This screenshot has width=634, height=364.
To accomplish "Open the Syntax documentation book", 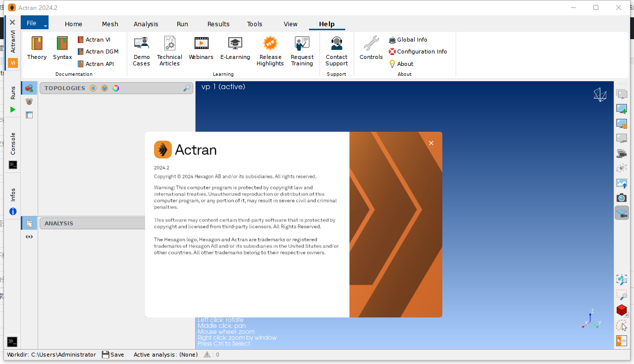I will [62, 48].
